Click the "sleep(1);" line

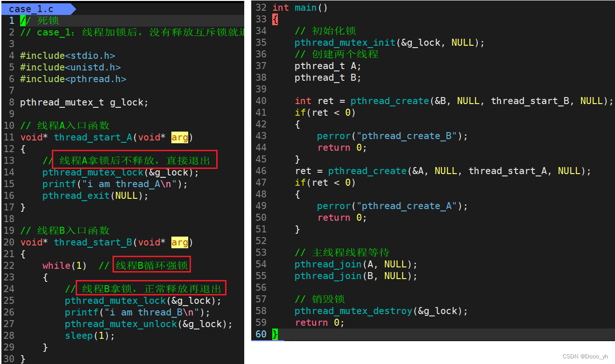point(90,336)
